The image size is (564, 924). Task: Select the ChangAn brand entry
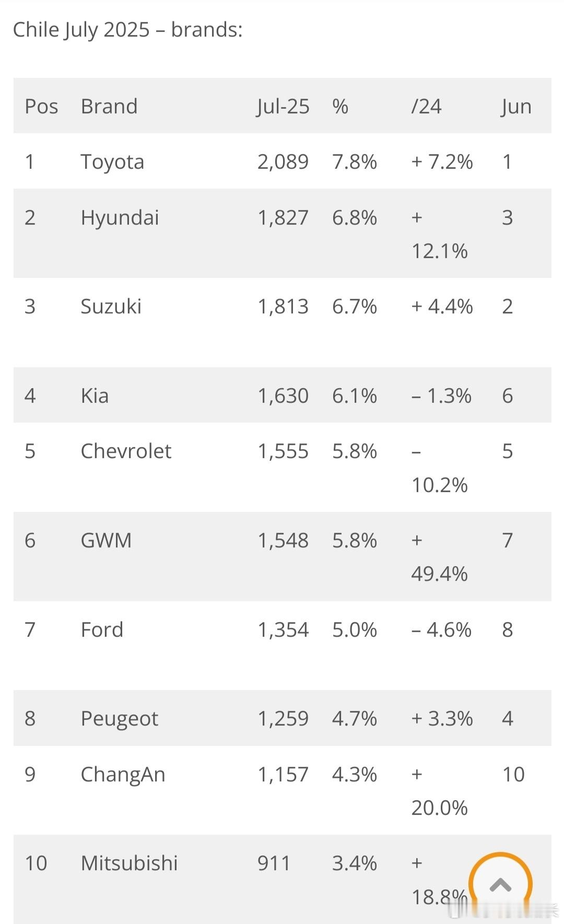click(x=123, y=774)
